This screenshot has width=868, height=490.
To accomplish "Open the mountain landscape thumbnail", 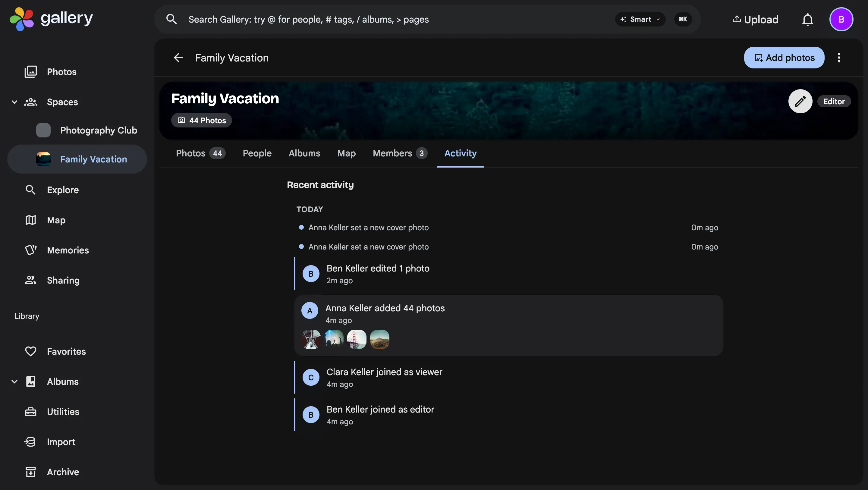I will pos(380,339).
